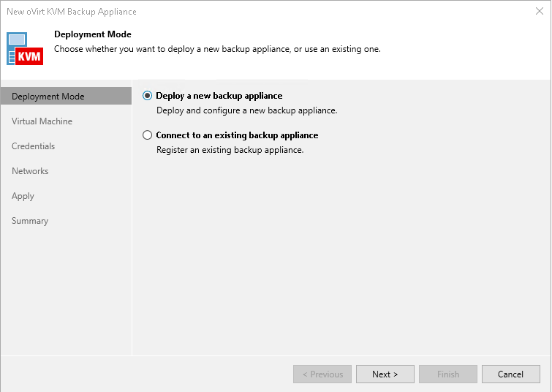Select the Deploy a new backup appliance radio circle
The image size is (552, 392).
(x=148, y=96)
